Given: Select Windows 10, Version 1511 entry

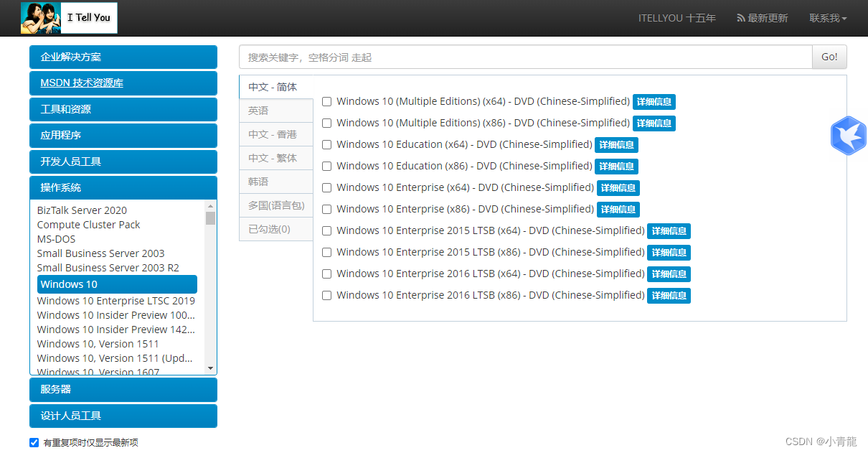Looking at the screenshot, I should click(x=98, y=344).
